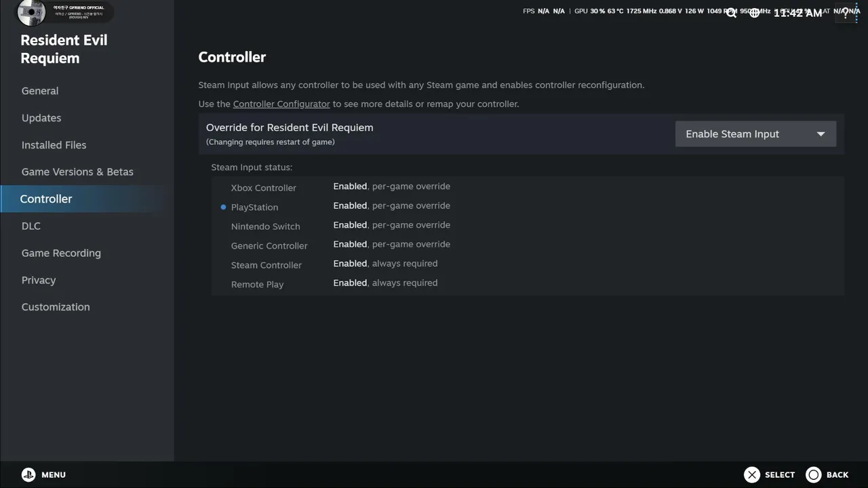
Task: Click the PlayStation logo Menu icon
Action: (x=28, y=474)
